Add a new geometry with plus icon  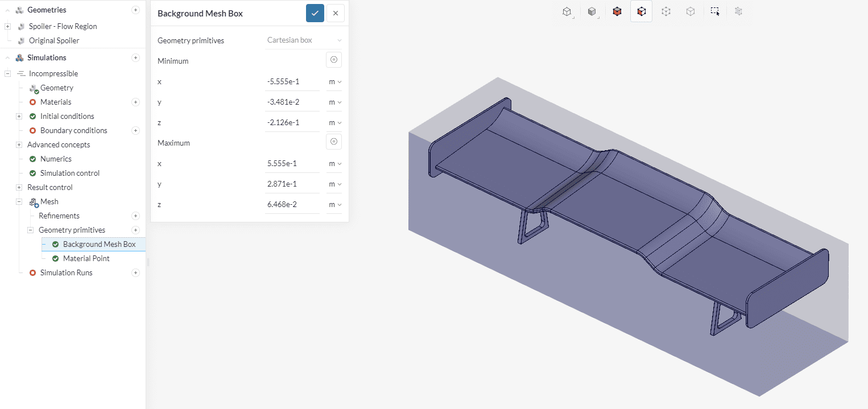tap(135, 10)
